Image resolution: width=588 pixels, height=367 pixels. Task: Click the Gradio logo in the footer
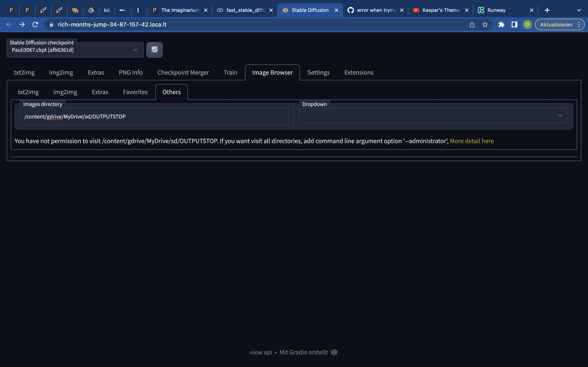pos(334,352)
